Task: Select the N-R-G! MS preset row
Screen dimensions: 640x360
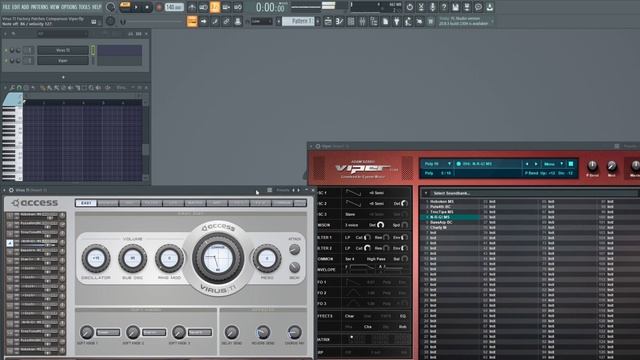Action: pos(451,217)
